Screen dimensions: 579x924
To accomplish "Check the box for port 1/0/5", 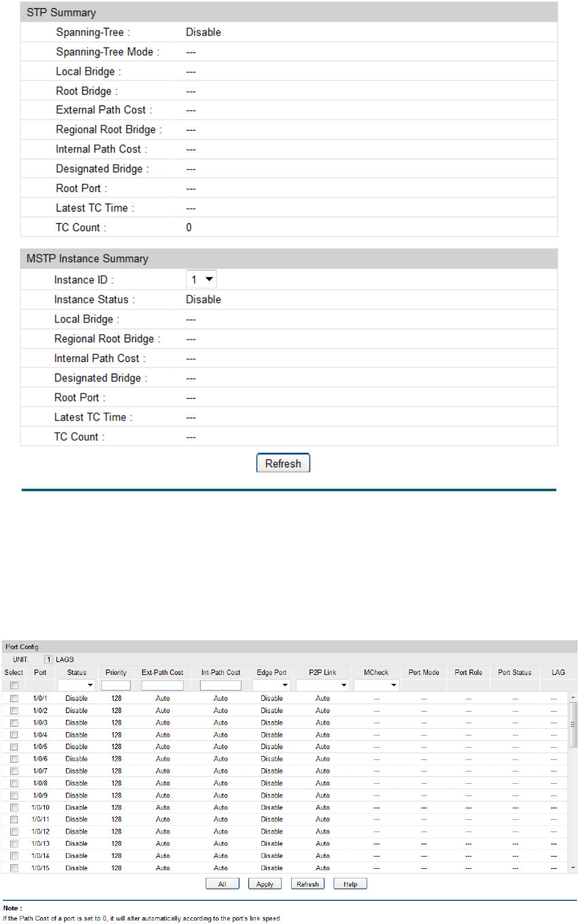I will [14, 746].
